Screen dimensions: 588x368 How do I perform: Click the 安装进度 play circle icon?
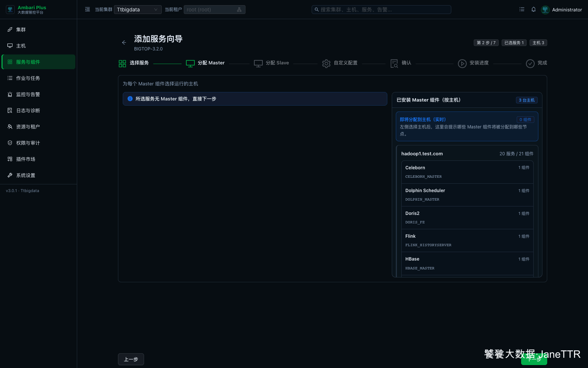click(x=462, y=64)
